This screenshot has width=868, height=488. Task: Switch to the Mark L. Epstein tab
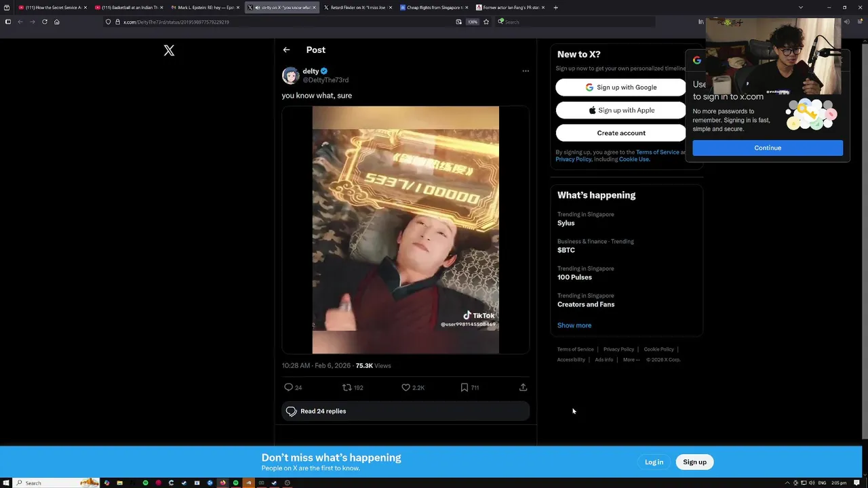tap(205, 7)
